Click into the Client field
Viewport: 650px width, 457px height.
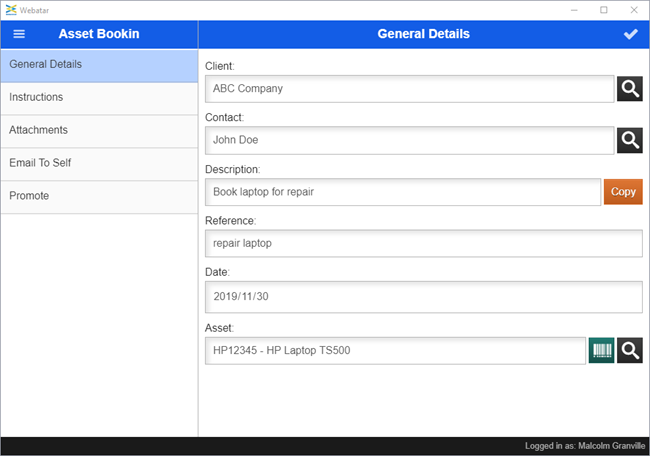pos(409,88)
